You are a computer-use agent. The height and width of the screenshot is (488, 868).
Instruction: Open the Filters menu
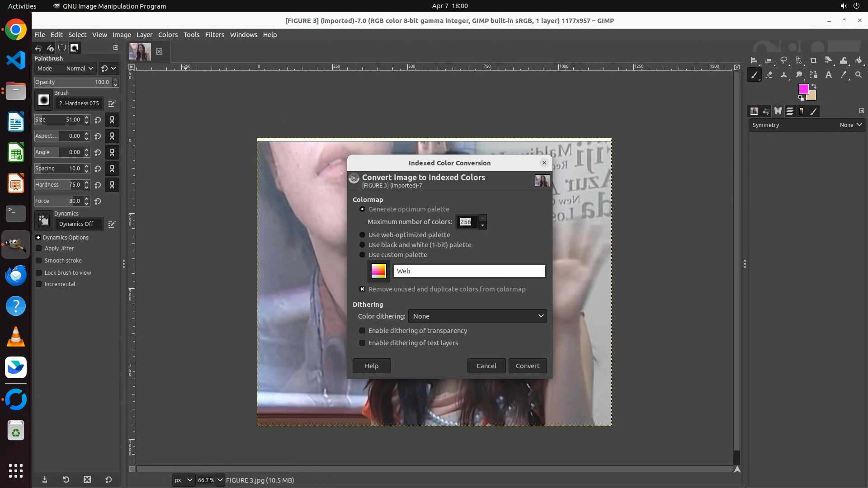click(214, 35)
